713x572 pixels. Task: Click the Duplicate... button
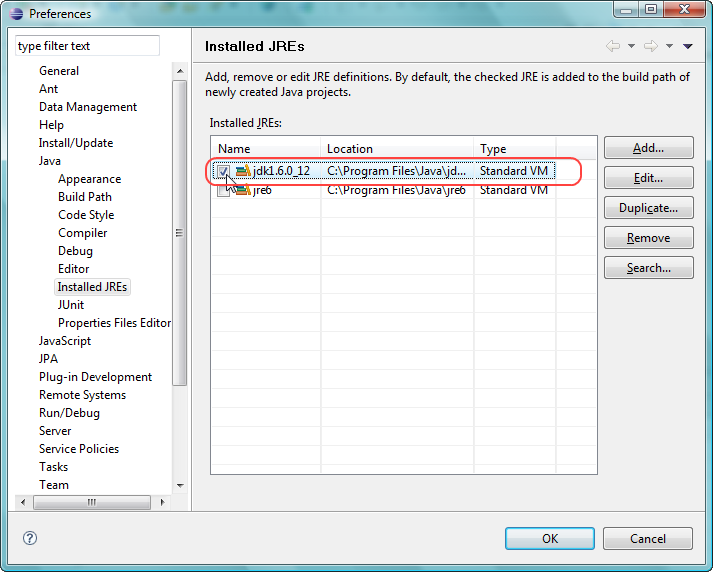pyautogui.click(x=648, y=208)
